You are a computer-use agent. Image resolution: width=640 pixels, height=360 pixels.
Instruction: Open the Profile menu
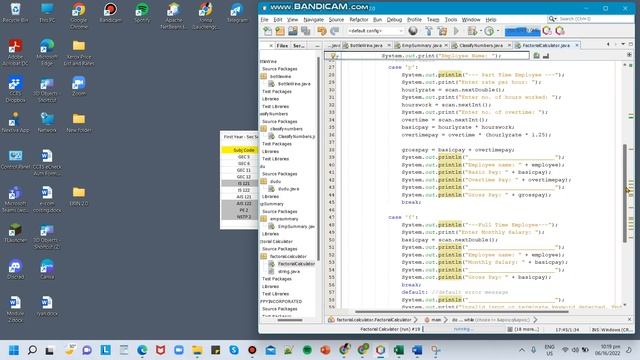[x=414, y=19]
